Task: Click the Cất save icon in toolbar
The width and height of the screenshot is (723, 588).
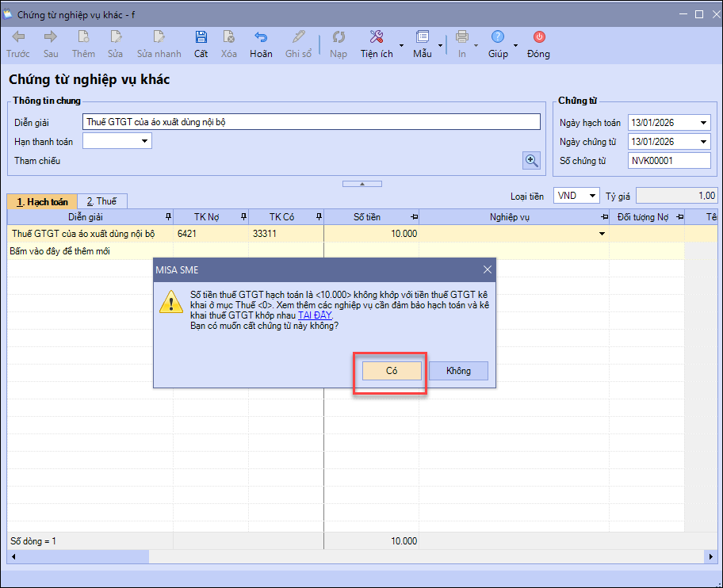Action: point(201,37)
